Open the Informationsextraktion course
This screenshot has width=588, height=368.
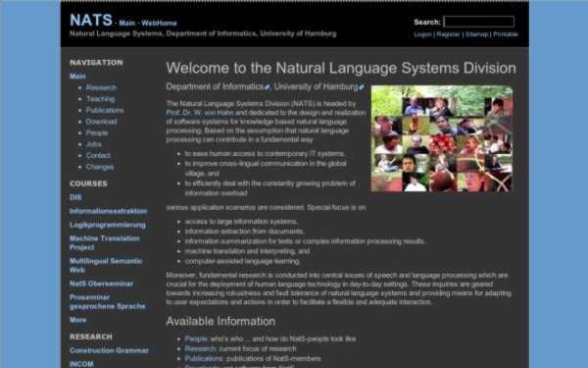click(109, 211)
